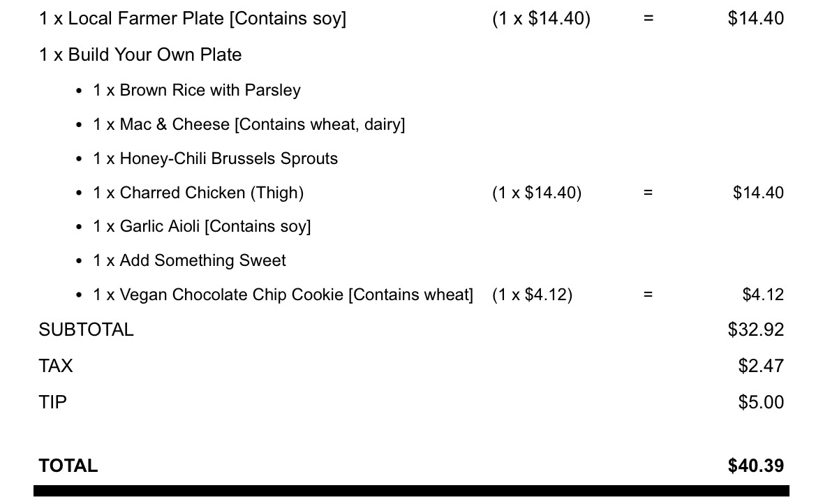823x504 pixels.
Task: Click the Build Your Own Plate item
Action: click(140, 55)
